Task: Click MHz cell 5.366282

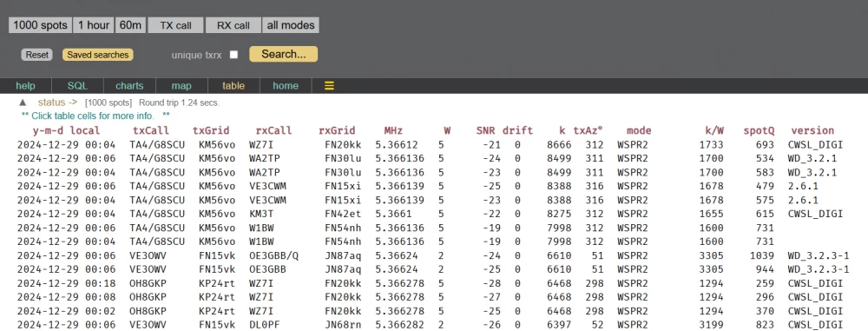Action: 399,325
